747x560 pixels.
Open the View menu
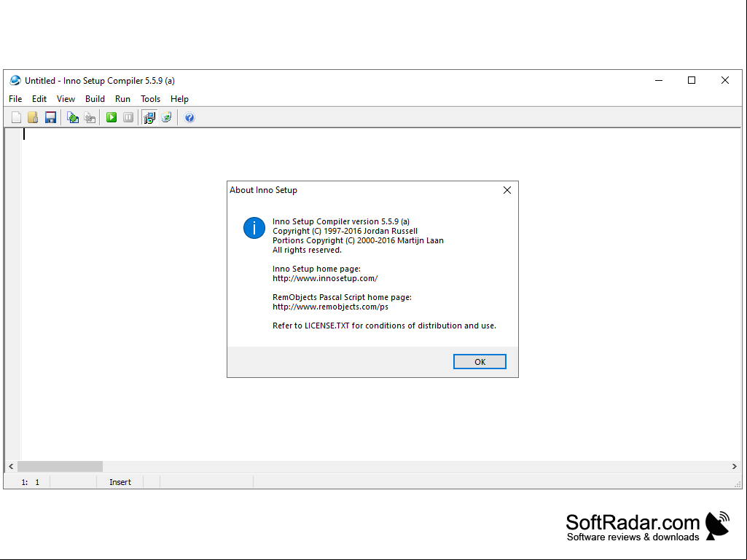(66, 99)
